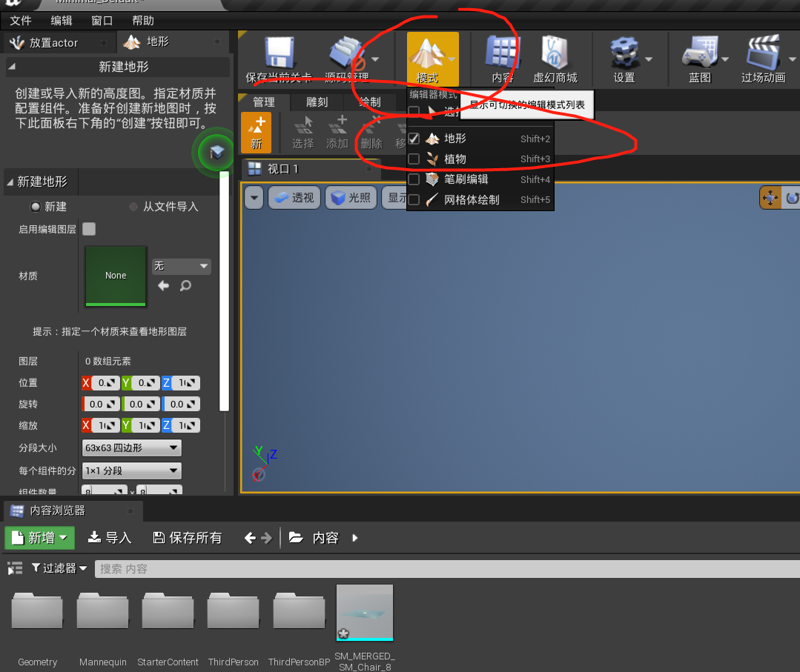Switch to the Manage (管理) tab
Viewport: 800px width, 672px height.
tap(264, 102)
